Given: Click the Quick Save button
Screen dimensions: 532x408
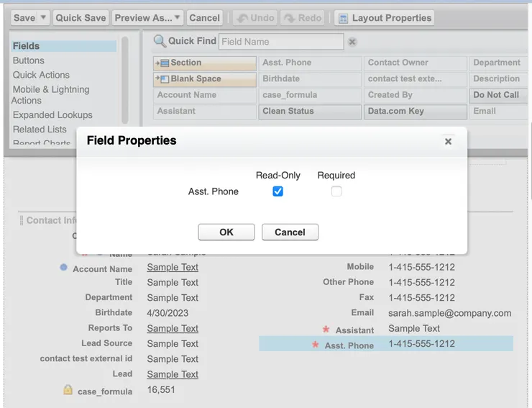Looking at the screenshot, I should coord(81,18).
